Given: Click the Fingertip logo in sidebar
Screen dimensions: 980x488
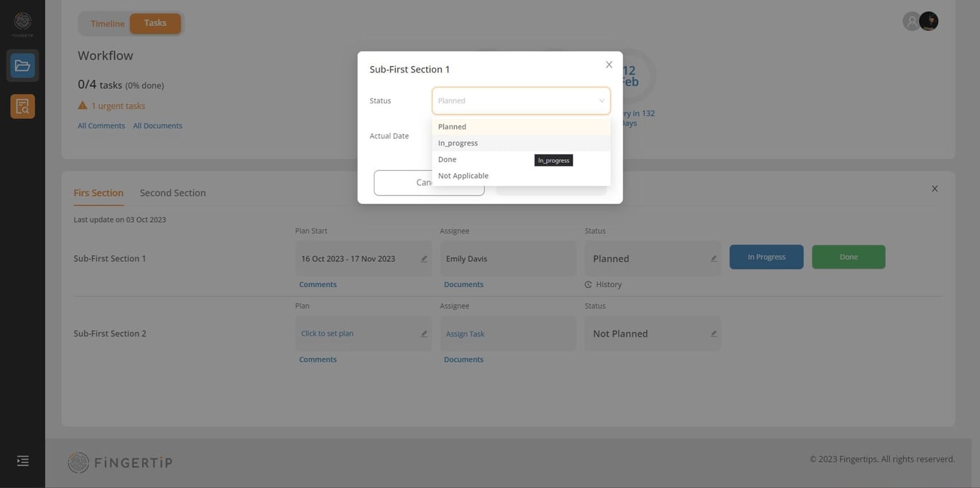Looking at the screenshot, I should pos(22,24).
